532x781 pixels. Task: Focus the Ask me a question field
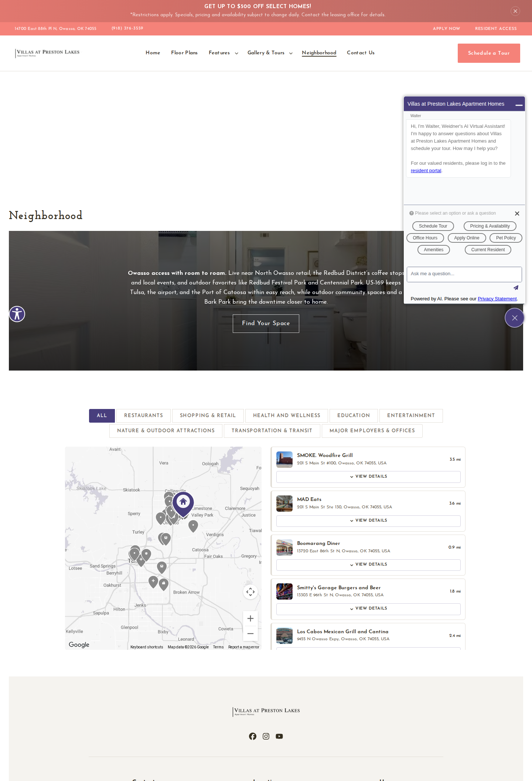(464, 274)
